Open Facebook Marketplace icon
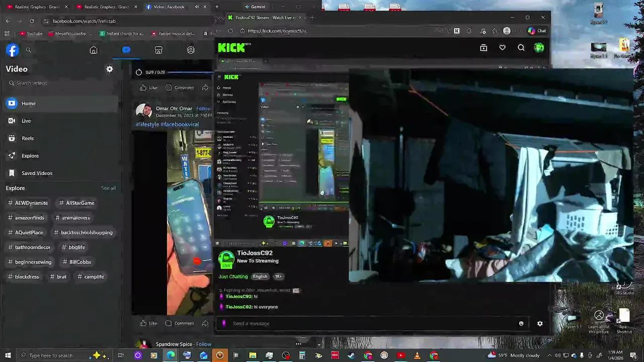This screenshot has width=644, height=362. pyautogui.click(x=158, y=50)
